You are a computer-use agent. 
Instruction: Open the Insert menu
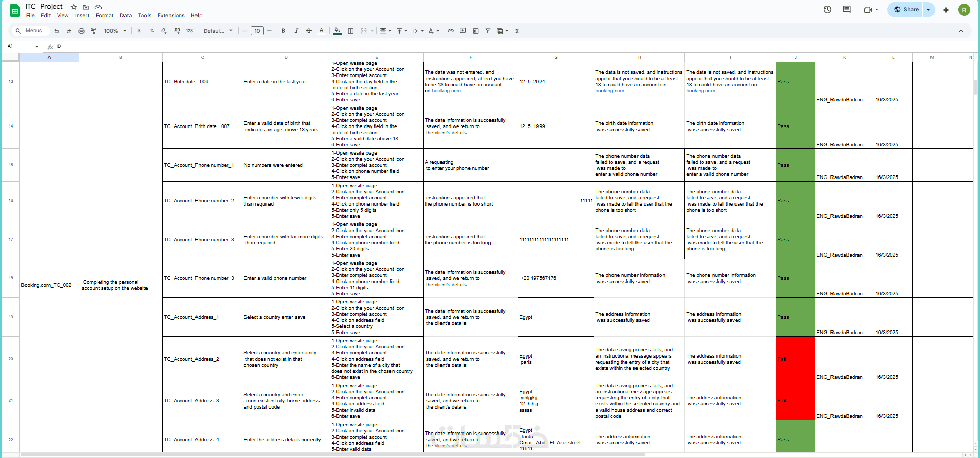coord(82,16)
